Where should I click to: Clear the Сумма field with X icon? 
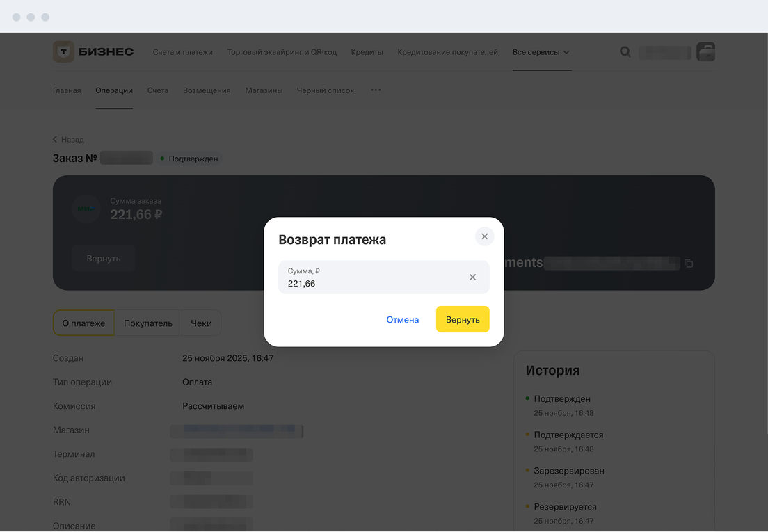(472, 277)
